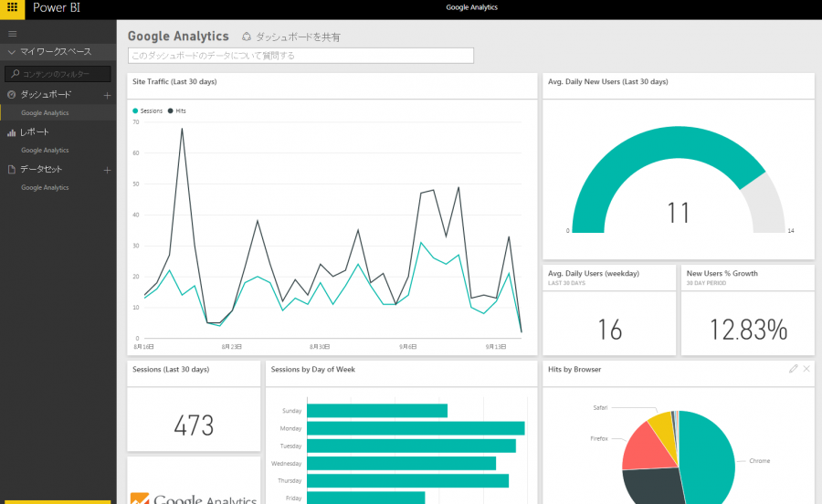This screenshot has height=504, width=822.
Task: Click the Q&A question input box
Action: (x=300, y=56)
